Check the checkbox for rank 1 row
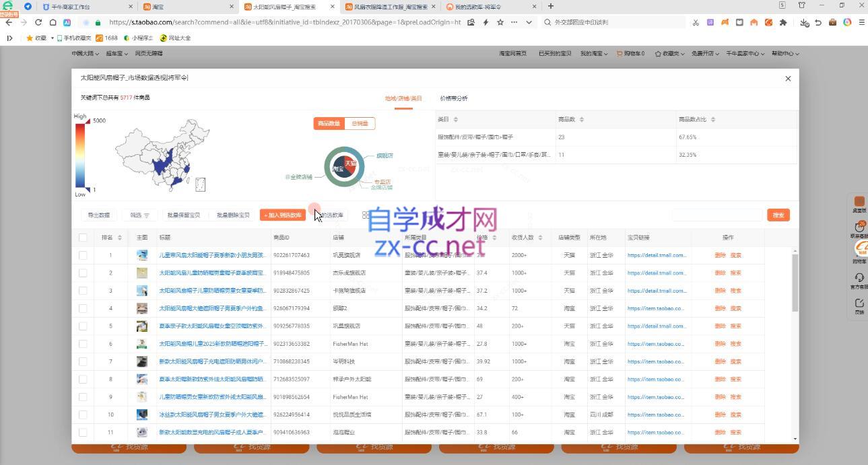The width and height of the screenshot is (868, 465). (x=83, y=255)
